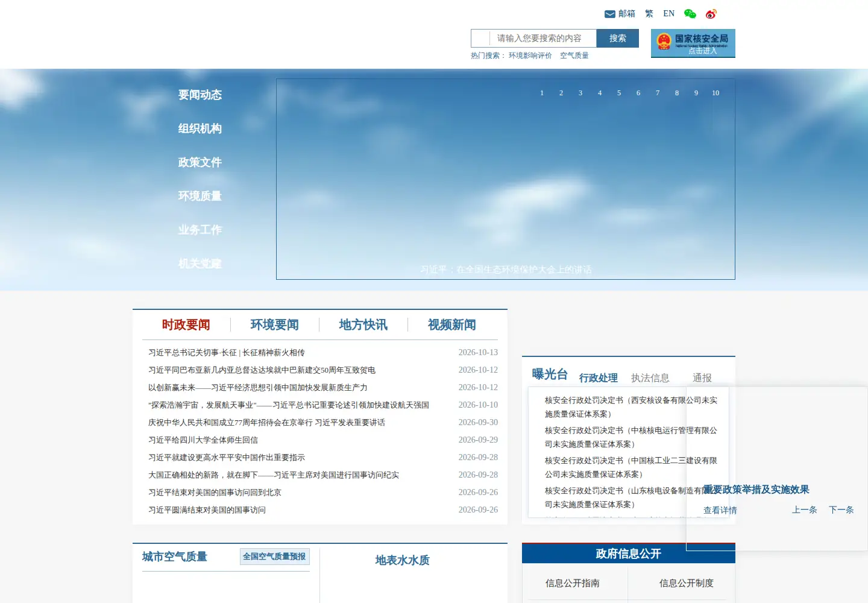This screenshot has height=603, width=868.
Task: Go to carousel slide 7
Action: (x=658, y=93)
